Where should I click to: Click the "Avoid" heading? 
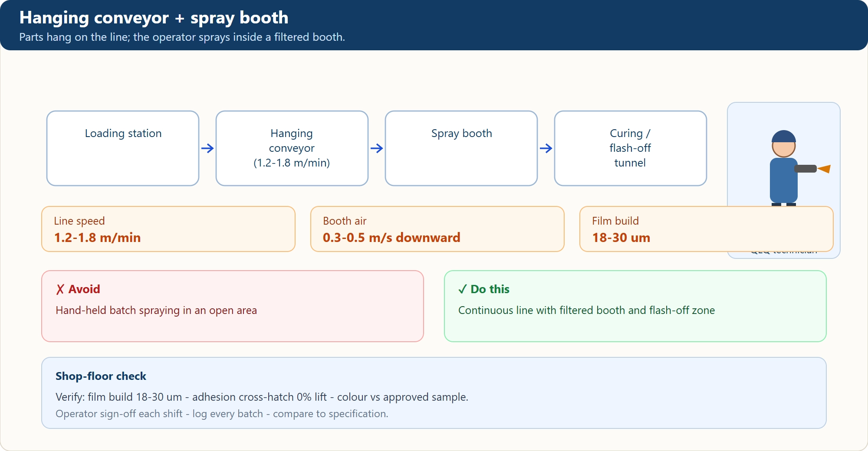(84, 289)
